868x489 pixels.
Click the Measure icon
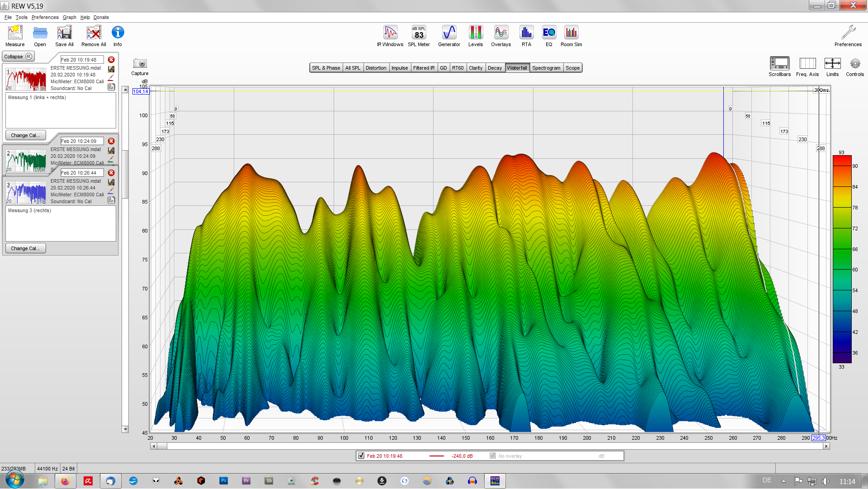pyautogui.click(x=15, y=33)
